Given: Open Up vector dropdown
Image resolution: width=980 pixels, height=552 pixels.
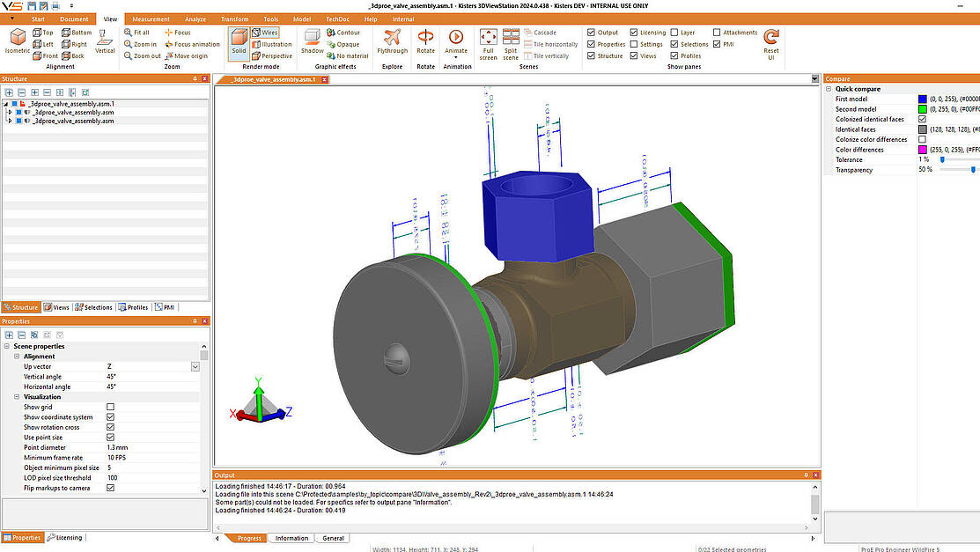Looking at the screenshot, I should pyautogui.click(x=195, y=367).
